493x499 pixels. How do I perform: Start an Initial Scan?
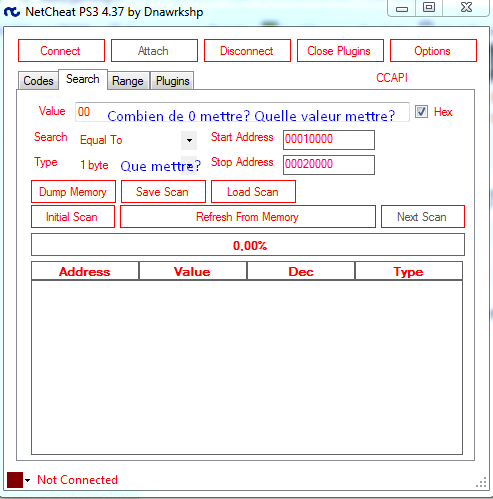73,217
